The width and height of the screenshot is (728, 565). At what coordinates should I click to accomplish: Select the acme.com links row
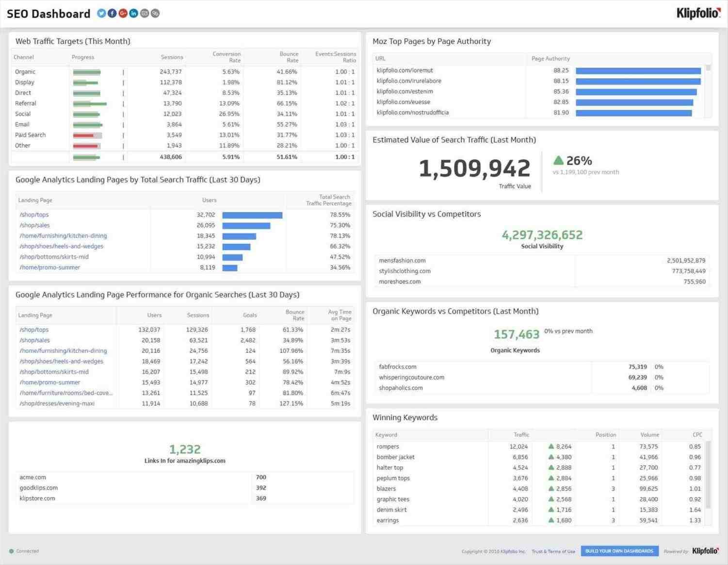pyautogui.click(x=185, y=478)
